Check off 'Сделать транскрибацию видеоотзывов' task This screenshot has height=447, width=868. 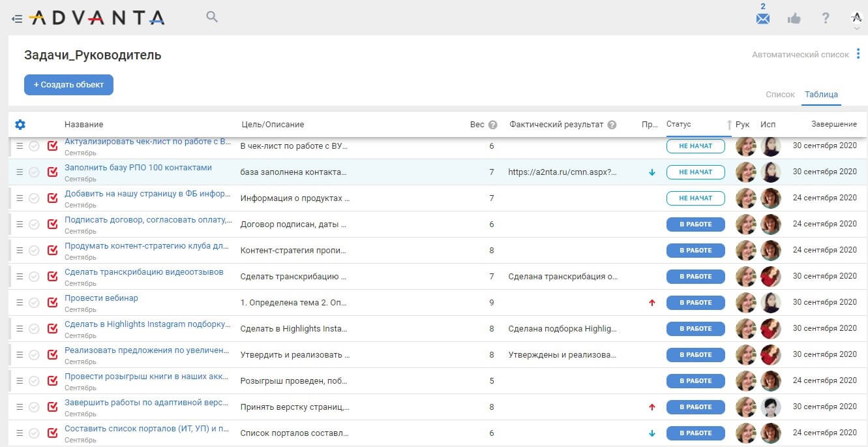click(35, 277)
